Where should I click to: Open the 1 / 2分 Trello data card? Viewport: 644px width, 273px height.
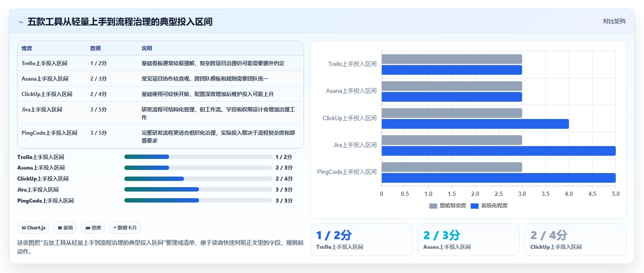[361, 240]
